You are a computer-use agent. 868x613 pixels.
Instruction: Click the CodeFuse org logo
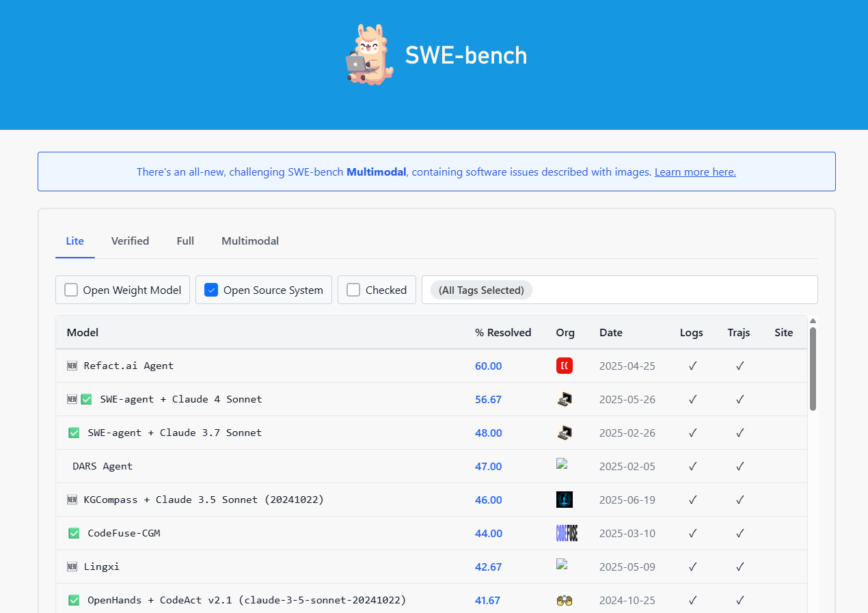[x=567, y=533]
